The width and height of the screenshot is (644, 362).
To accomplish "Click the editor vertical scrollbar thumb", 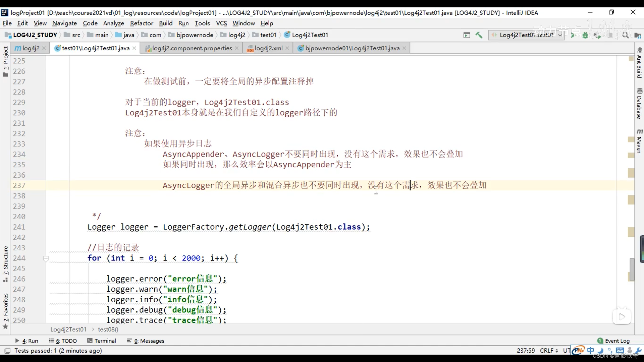I will pyautogui.click(x=632, y=269).
